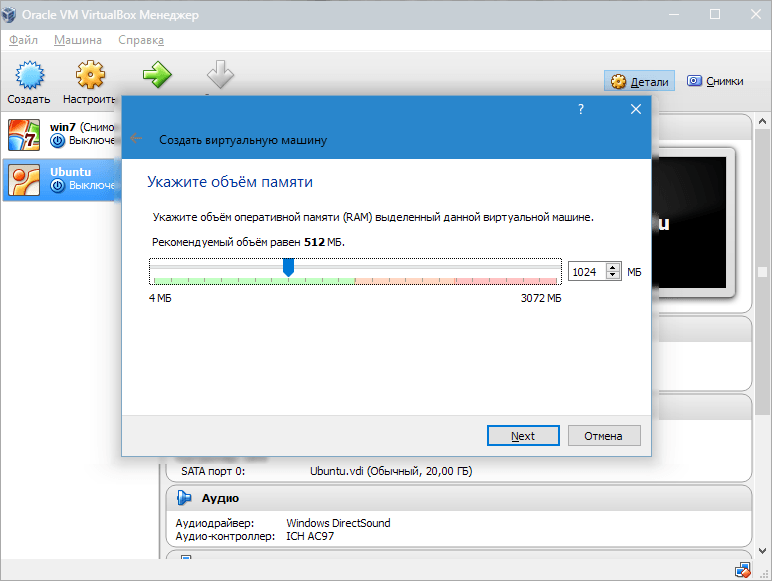The width and height of the screenshot is (772, 581).
Task: Open the Файл menu
Action: coord(23,40)
